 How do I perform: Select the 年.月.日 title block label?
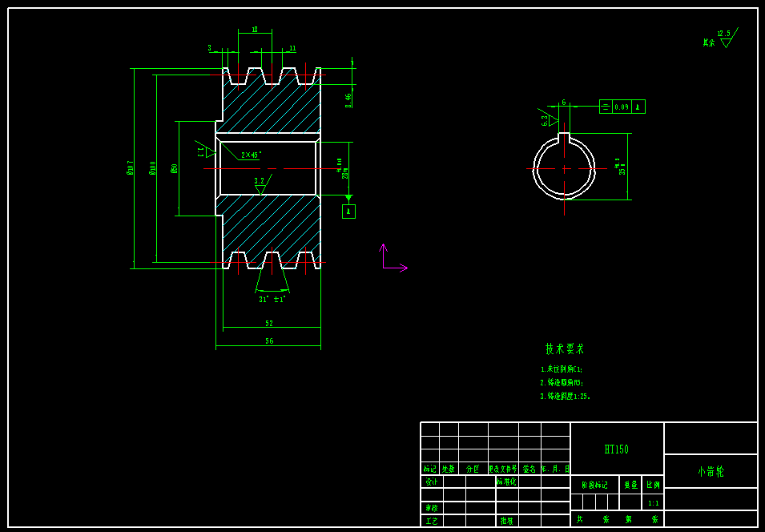click(556, 469)
